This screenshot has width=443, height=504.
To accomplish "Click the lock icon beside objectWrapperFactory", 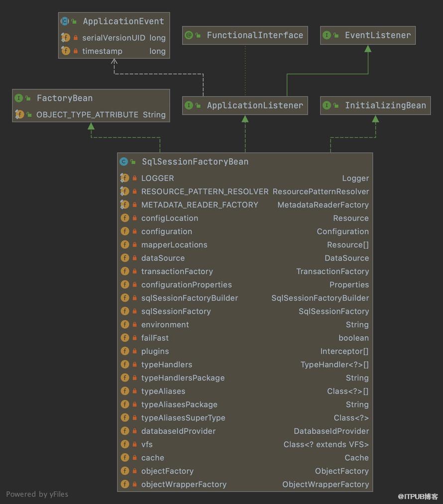I will [135, 484].
